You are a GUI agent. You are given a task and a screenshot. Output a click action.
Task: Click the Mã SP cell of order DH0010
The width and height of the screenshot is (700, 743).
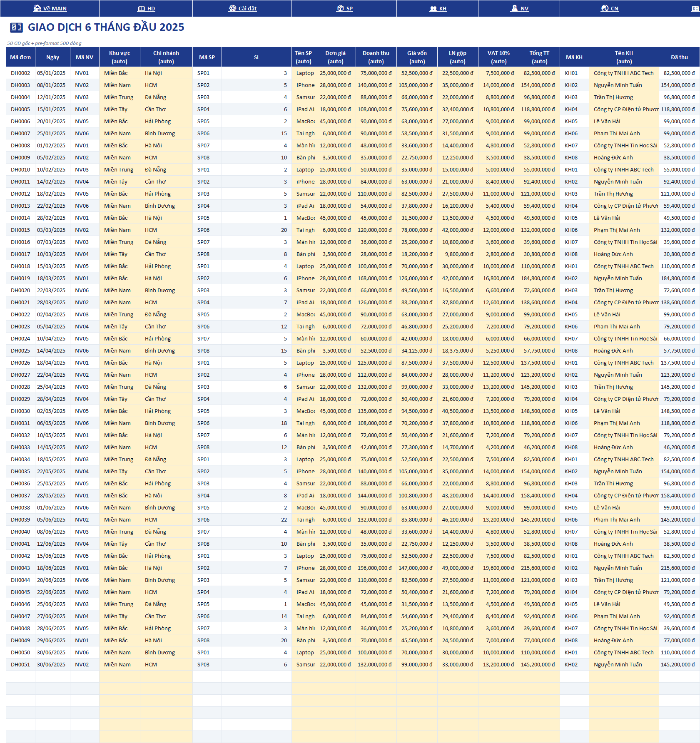[x=207, y=169]
